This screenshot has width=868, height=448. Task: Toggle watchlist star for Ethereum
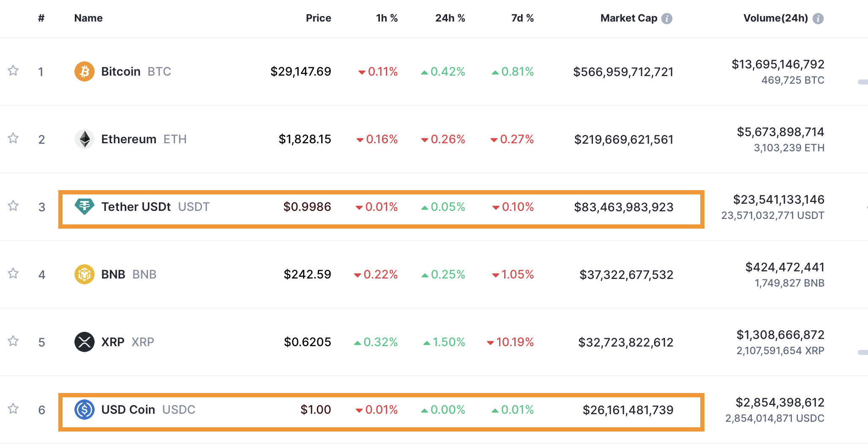pos(14,138)
